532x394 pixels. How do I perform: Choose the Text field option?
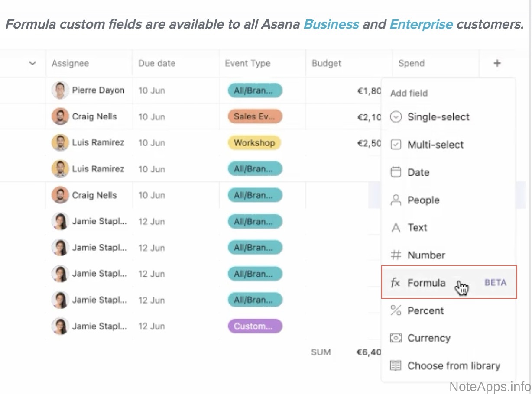[417, 227]
